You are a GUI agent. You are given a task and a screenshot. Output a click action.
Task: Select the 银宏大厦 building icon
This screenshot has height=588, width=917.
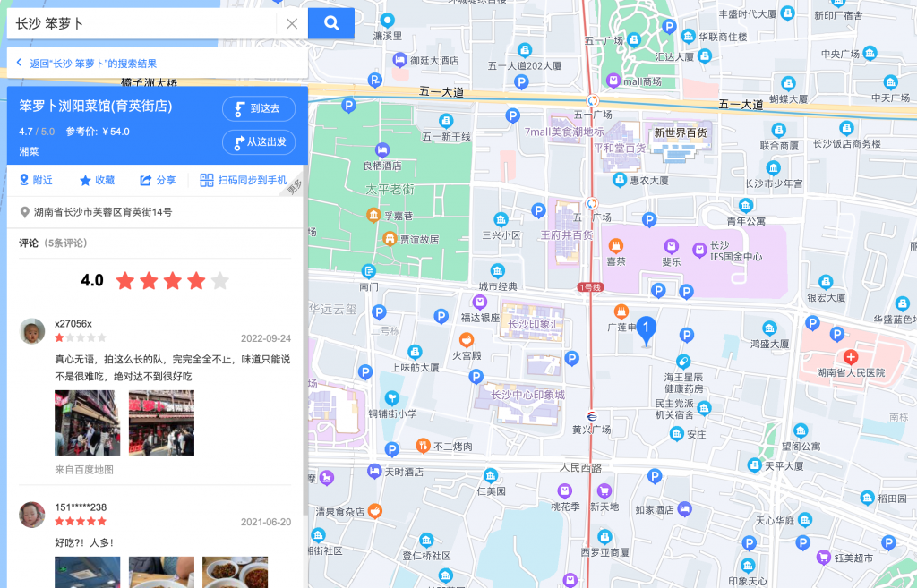tap(826, 283)
